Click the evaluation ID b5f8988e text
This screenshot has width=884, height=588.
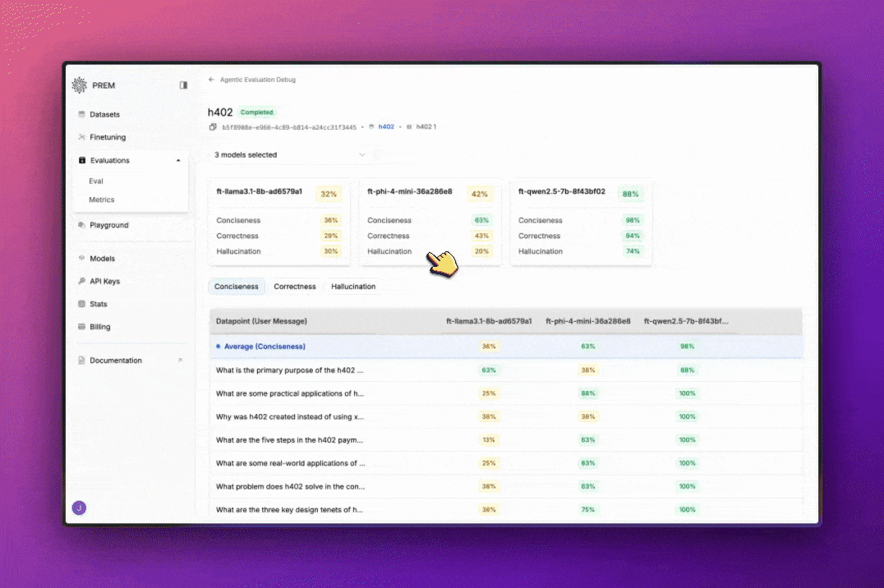[x=289, y=127]
